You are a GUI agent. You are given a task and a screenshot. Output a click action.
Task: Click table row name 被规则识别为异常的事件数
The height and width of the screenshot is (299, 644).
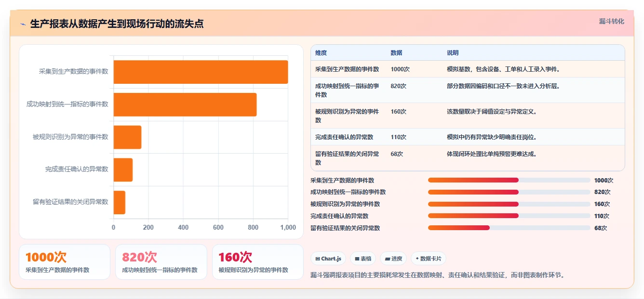tap(347, 116)
